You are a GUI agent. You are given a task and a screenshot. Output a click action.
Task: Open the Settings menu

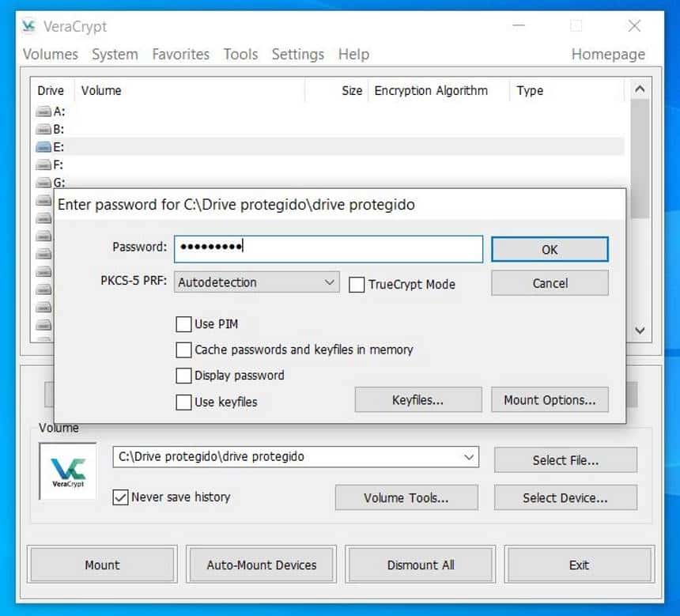click(298, 55)
